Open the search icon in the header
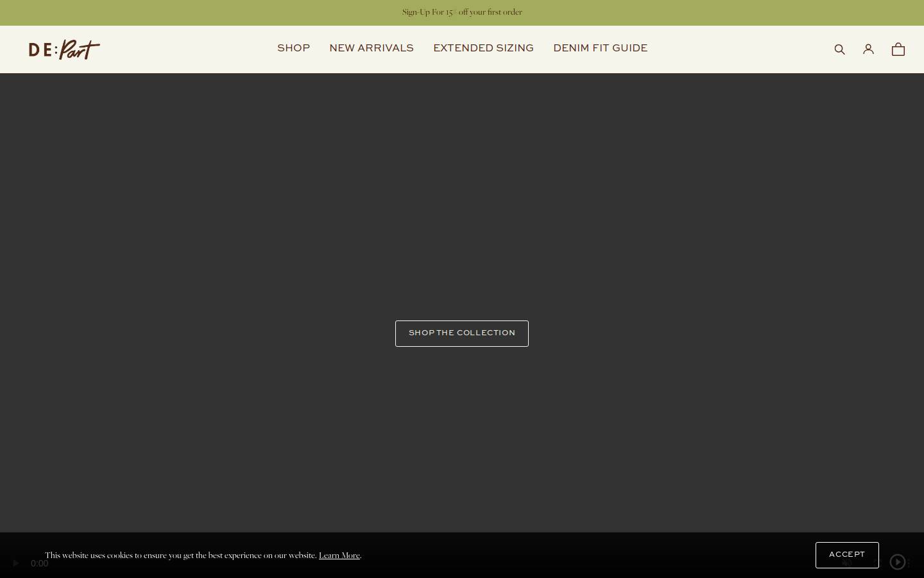 (x=839, y=49)
